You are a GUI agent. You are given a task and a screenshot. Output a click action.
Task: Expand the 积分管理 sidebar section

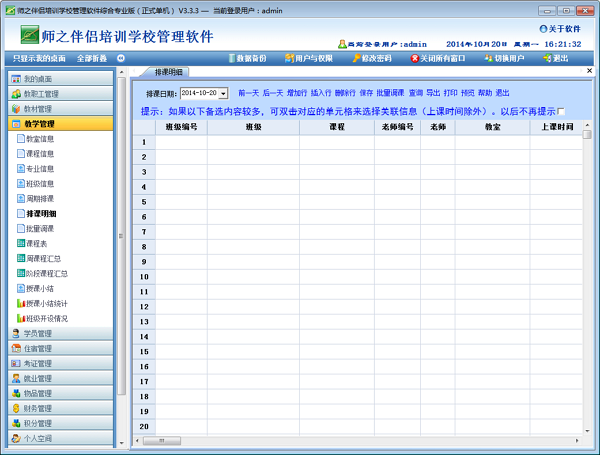pyautogui.click(x=60, y=423)
